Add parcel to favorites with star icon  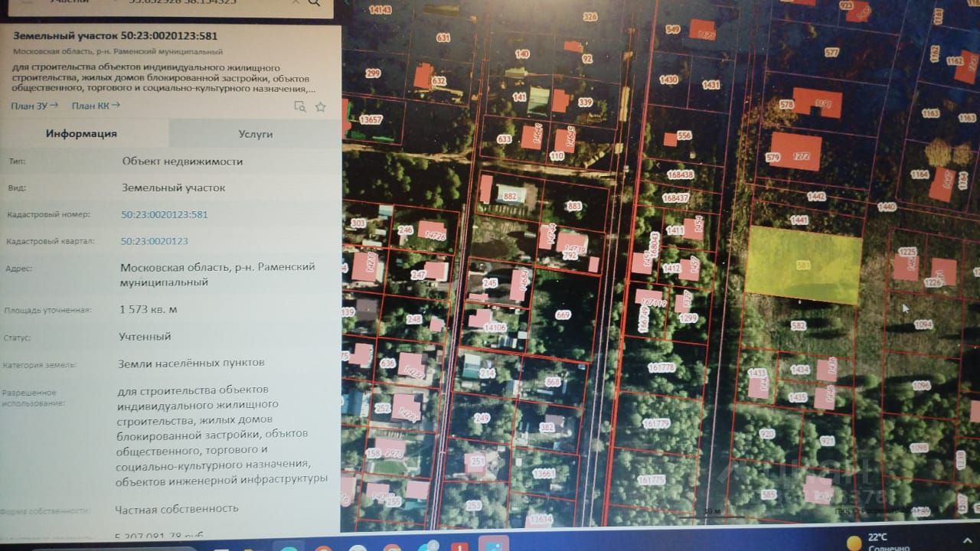coord(321,107)
